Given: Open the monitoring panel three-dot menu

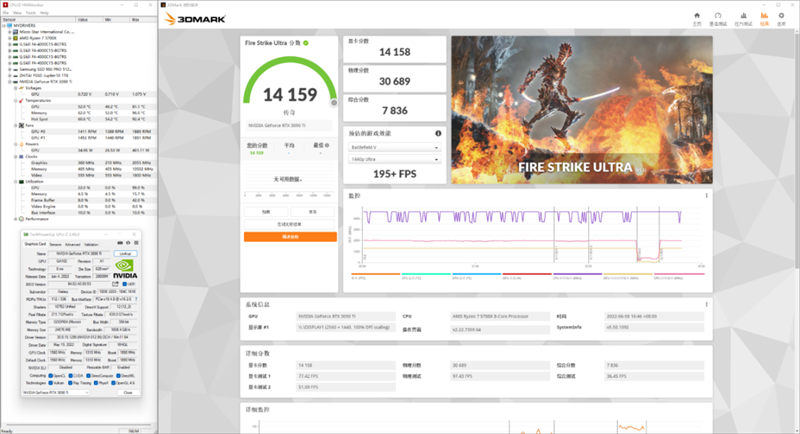Looking at the screenshot, I should (706, 196).
